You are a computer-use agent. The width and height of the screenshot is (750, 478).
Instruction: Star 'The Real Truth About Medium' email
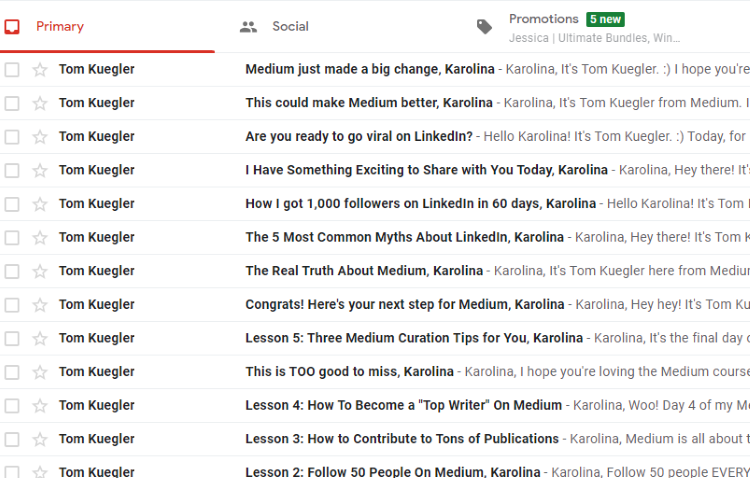(40, 271)
